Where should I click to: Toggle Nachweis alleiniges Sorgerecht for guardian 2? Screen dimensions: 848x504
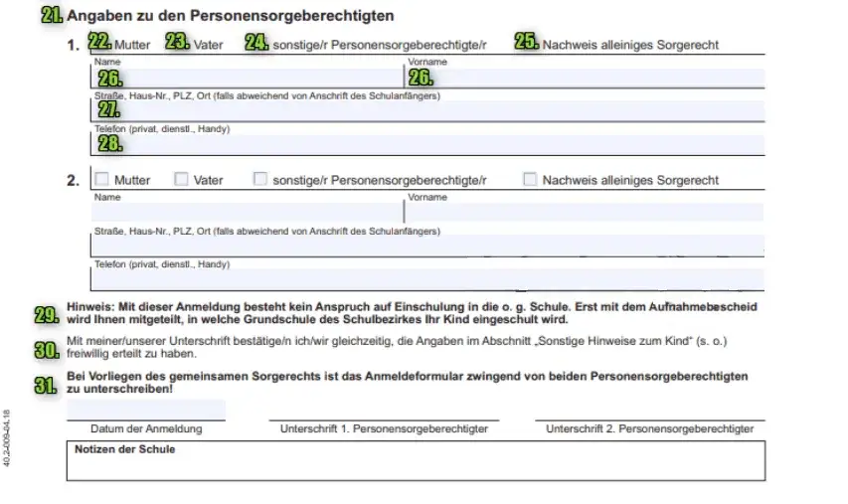530,180
